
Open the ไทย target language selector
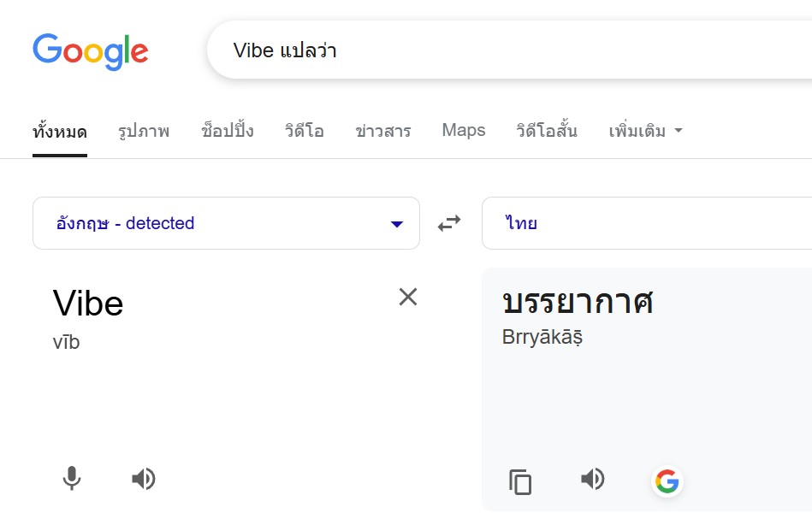point(647,223)
